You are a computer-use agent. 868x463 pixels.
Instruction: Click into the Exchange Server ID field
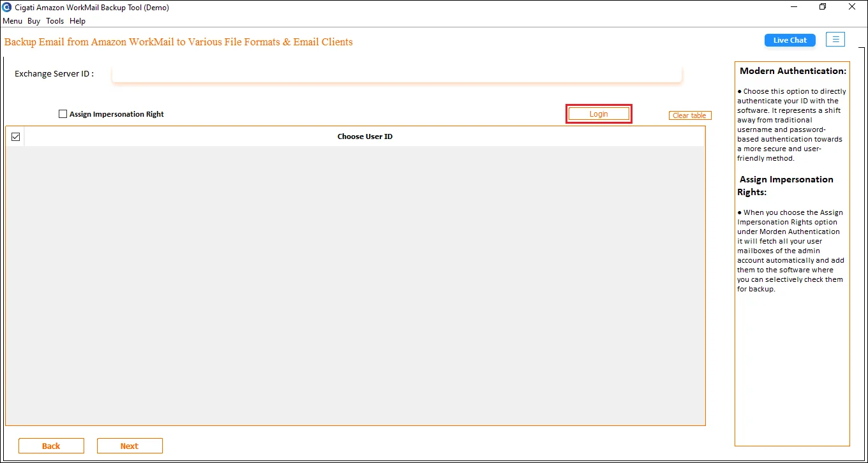pyautogui.click(x=397, y=74)
